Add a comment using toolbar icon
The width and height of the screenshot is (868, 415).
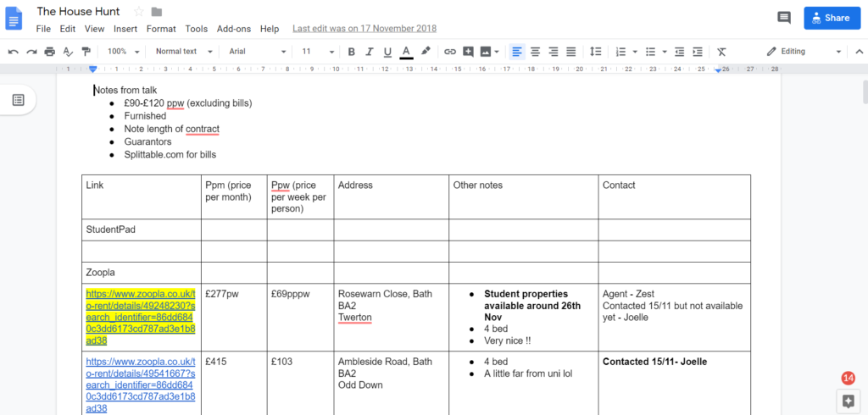click(468, 52)
